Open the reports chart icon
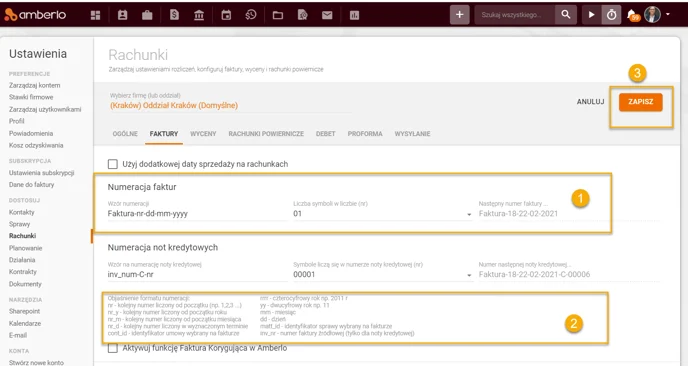 355,15
